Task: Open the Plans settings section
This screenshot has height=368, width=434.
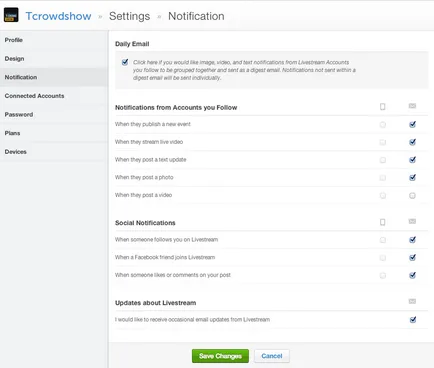Action: (x=54, y=133)
